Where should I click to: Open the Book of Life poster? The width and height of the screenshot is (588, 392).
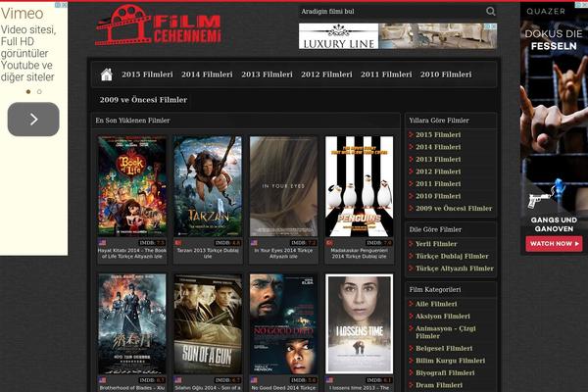tap(132, 186)
